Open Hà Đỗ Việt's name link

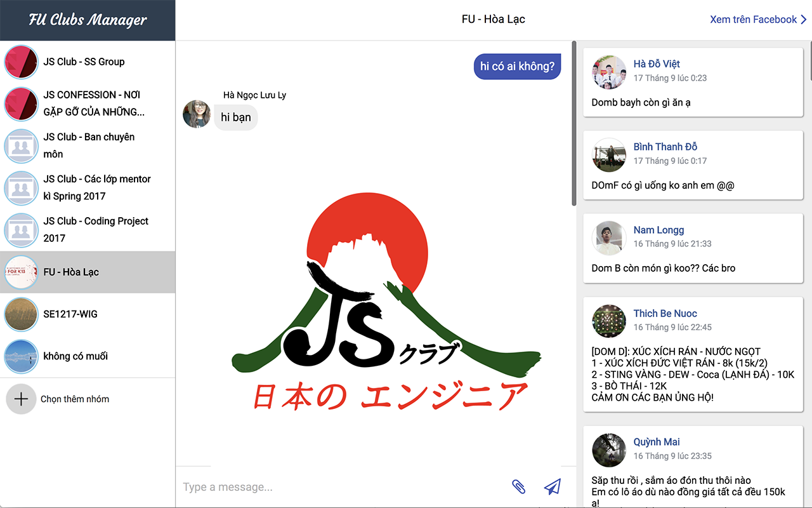[657, 63]
